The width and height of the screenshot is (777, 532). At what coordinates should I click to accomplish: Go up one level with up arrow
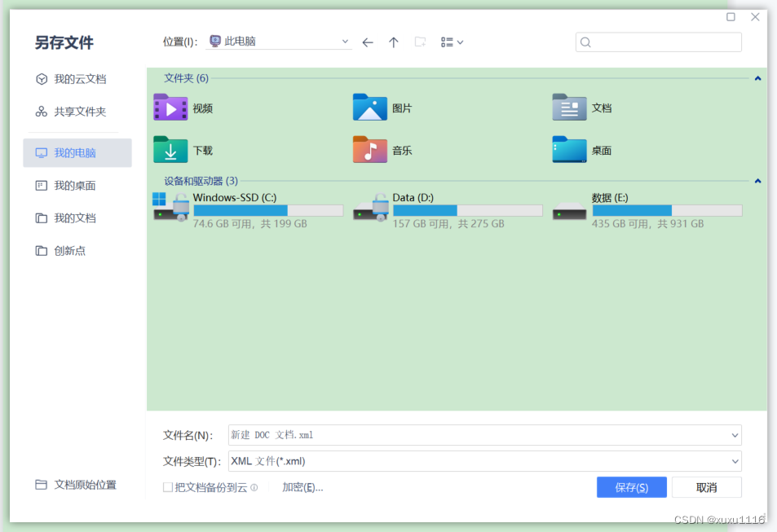394,42
